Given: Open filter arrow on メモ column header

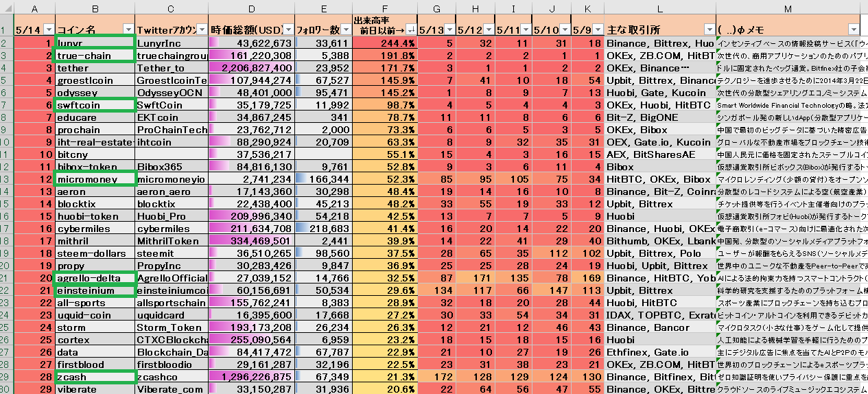Looking at the screenshot, I should coord(853,30).
